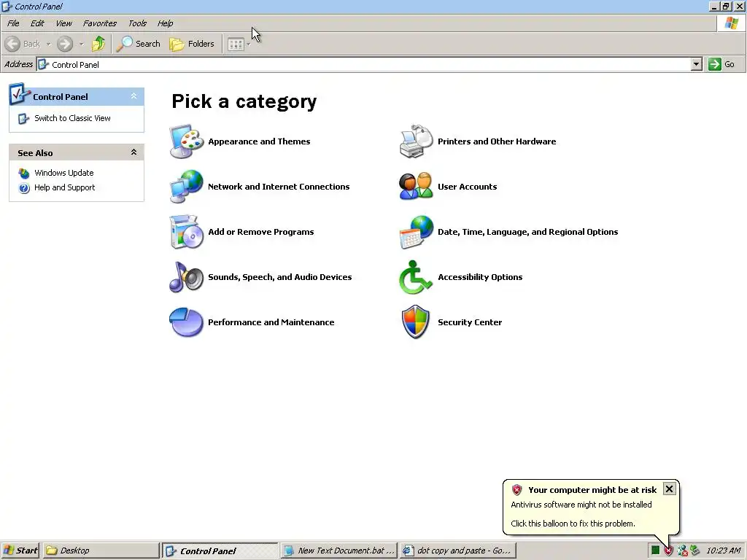Click the red security shield tray icon
This screenshot has height=560, width=747.
tap(669, 551)
